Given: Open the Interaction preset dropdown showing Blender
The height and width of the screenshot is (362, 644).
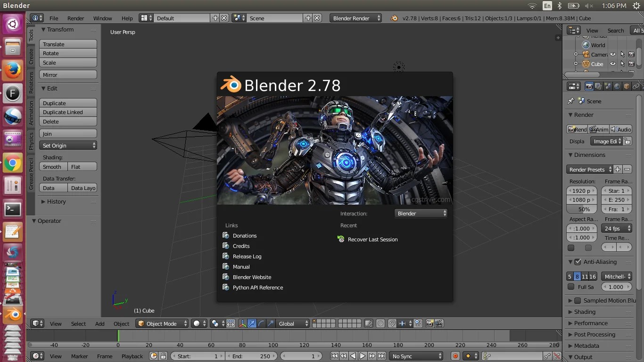Looking at the screenshot, I should point(421,213).
